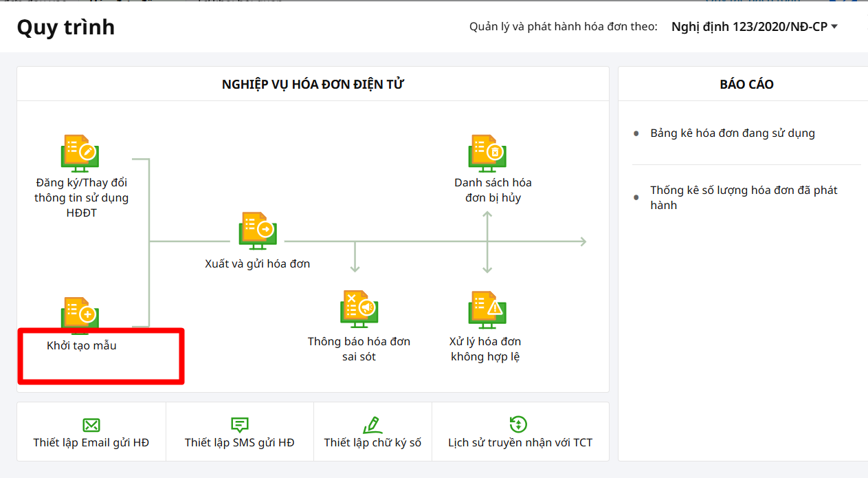
Task: Click the Thiết lập SMS gửi HĐ label
Action: [x=240, y=443]
